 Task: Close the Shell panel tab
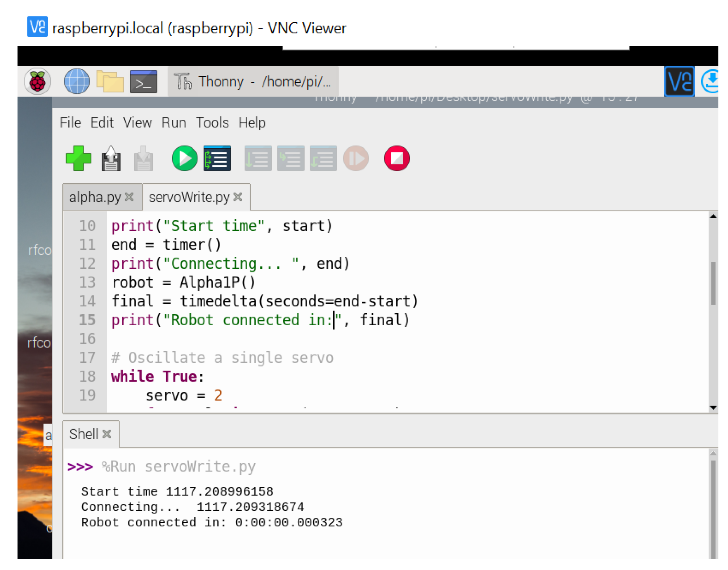pyautogui.click(x=107, y=434)
